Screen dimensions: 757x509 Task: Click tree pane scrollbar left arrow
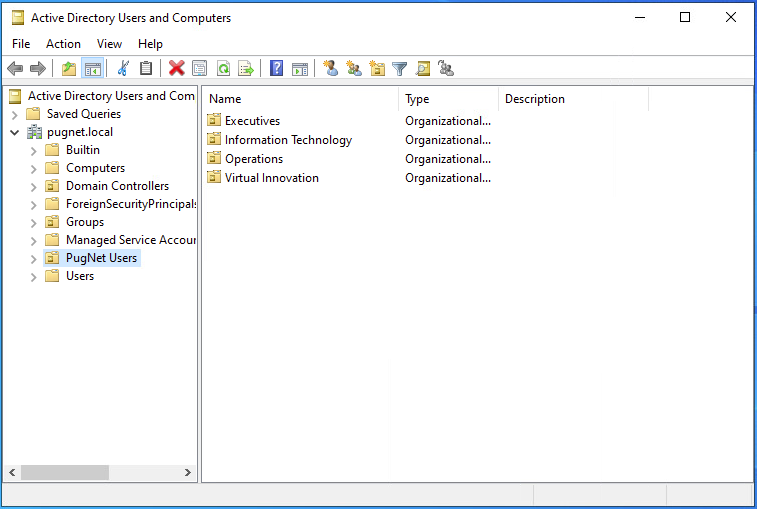click(13, 472)
